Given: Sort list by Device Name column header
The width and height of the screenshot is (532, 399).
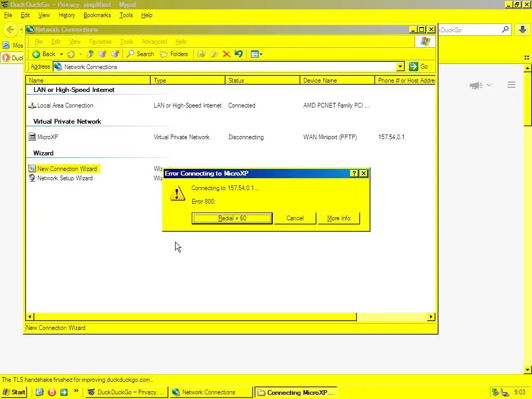Looking at the screenshot, I should 337,81.
